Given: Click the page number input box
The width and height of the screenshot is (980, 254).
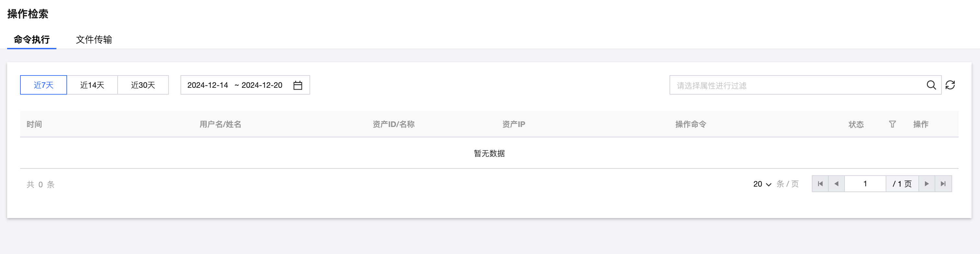Looking at the screenshot, I should (865, 184).
